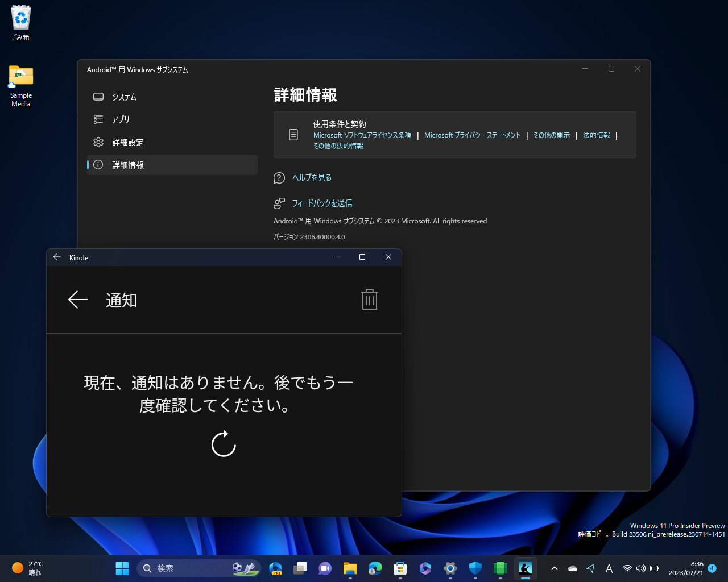Viewport: 728px width, 582px height.
Task: Expand hidden icons in the system tray
Action: [554, 568]
